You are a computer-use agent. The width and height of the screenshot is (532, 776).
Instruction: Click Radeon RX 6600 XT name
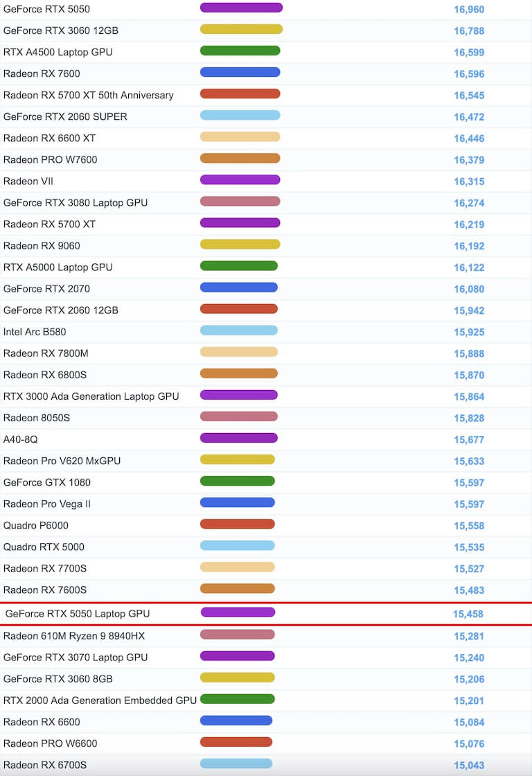(49, 138)
